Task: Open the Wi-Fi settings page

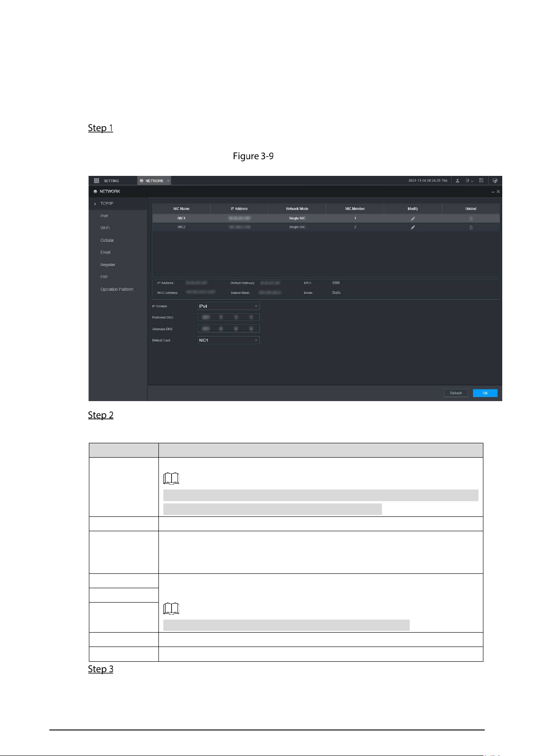Action: tap(105, 228)
